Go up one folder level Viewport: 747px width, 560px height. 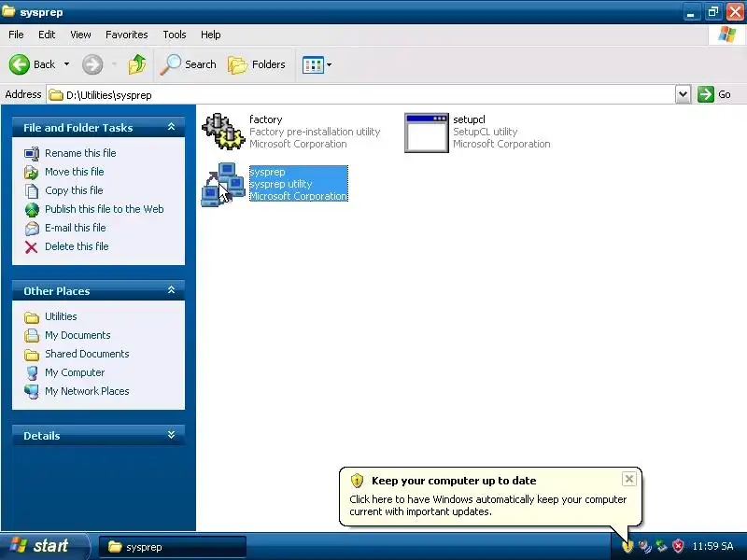tap(137, 64)
